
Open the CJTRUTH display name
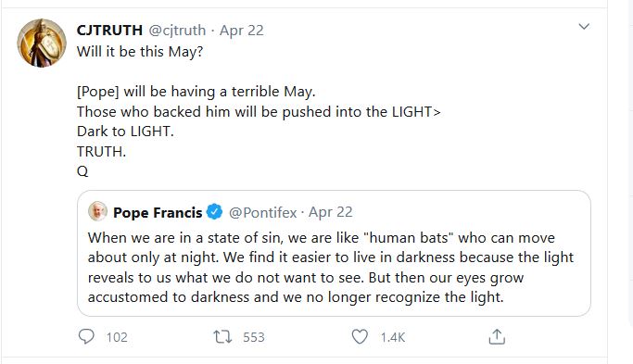pos(109,31)
